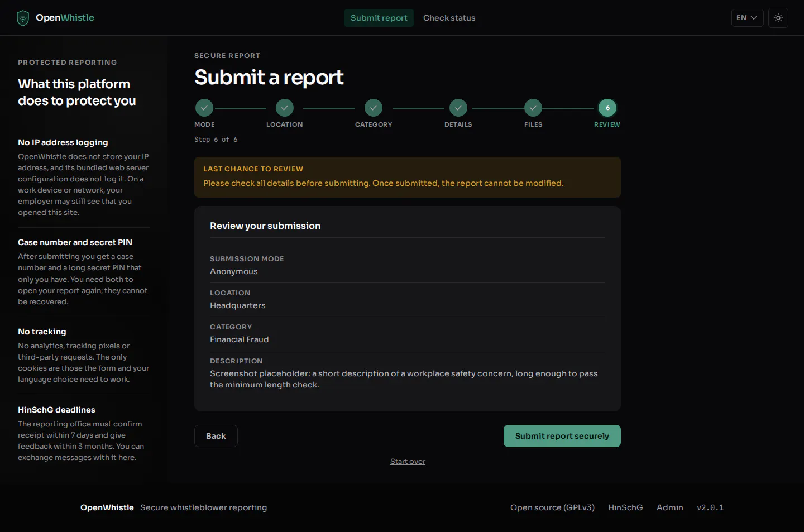Image resolution: width=804 pixels, height=532 pixels.
Task: Click the 'PROTECTED REPORTING' sidebar label
Action: tap(68, 63)
